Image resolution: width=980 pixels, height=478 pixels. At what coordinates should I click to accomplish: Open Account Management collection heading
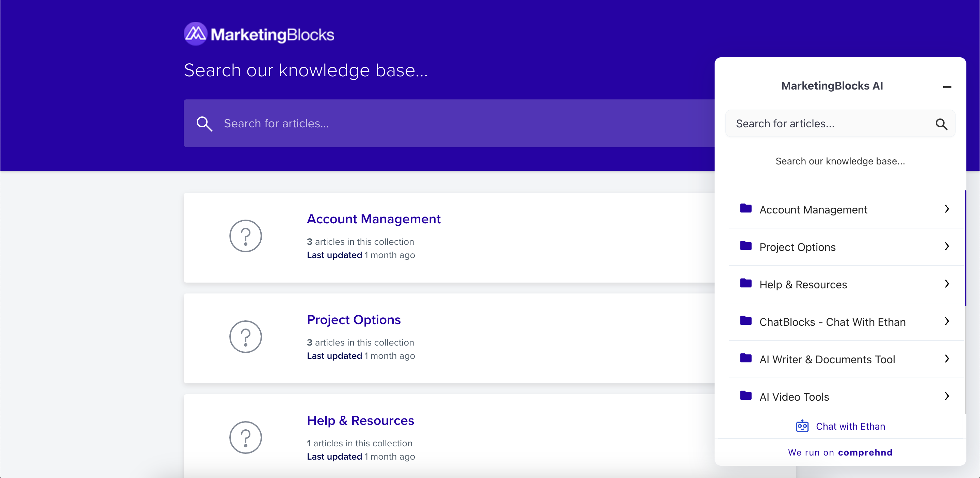tap(373, 219)
